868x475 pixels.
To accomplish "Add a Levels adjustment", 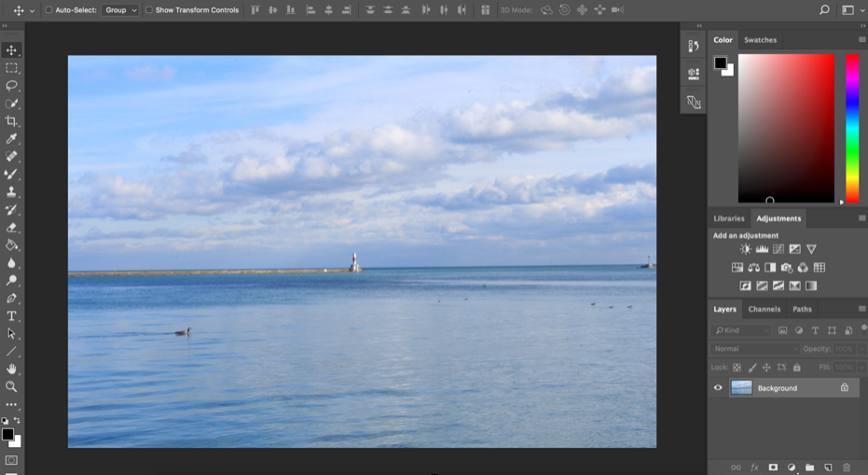I will coord(762,249).
